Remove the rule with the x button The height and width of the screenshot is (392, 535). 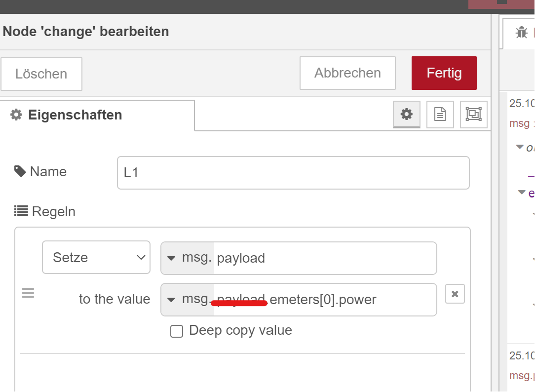click(x=455, y=294)
